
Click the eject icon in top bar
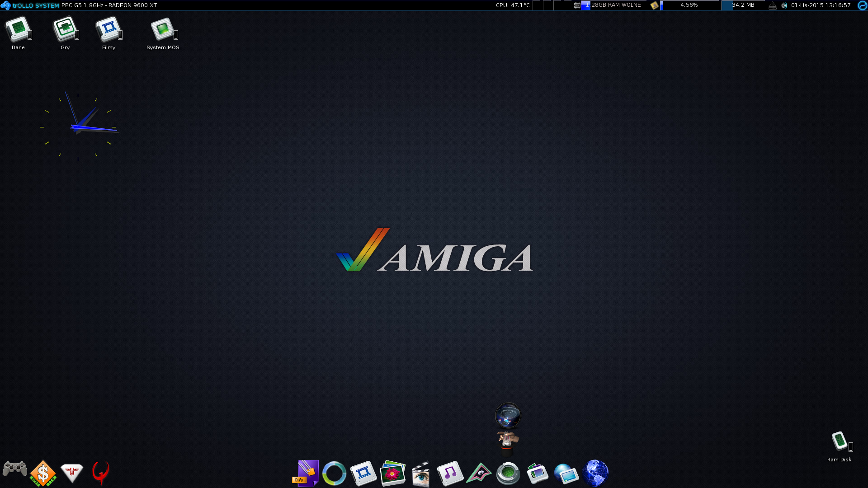[x=773, y=5]
